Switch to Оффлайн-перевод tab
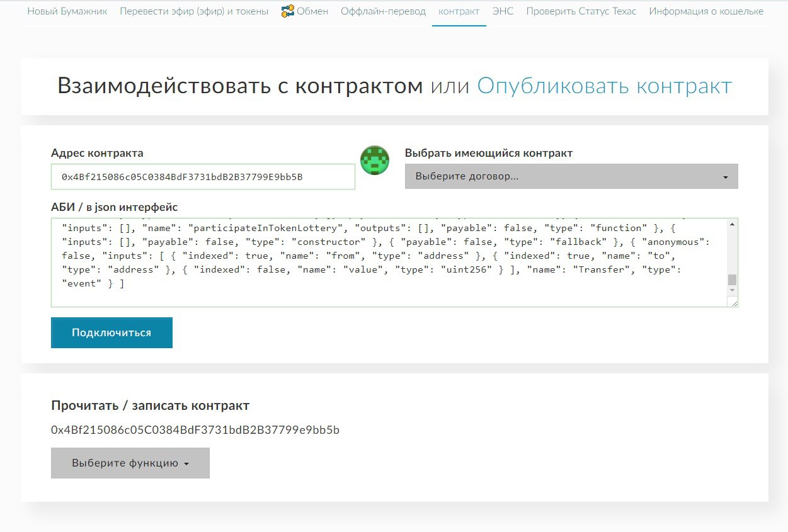The height and width of the screenshot is (532, 788). click(383, 11)
